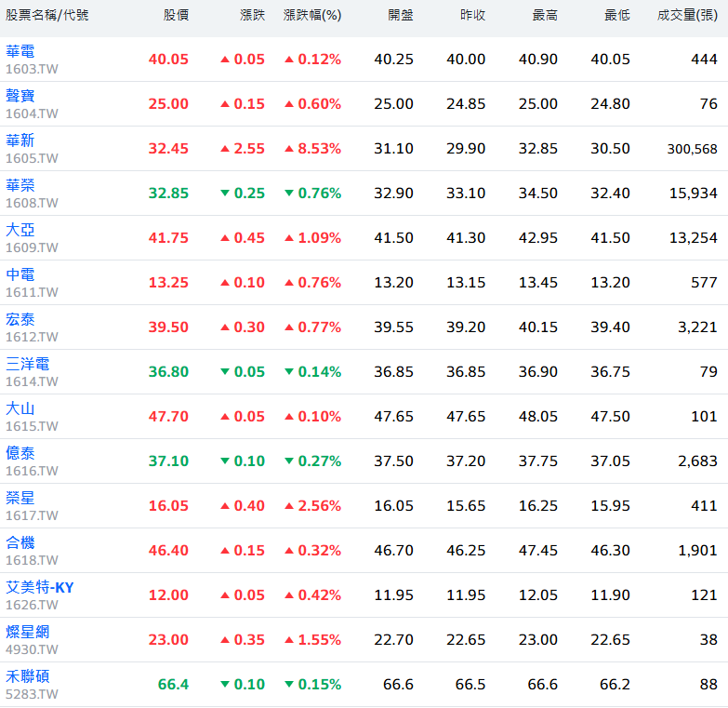
Task: Open the 燦星網 stock link
Action: click(27, 632)
